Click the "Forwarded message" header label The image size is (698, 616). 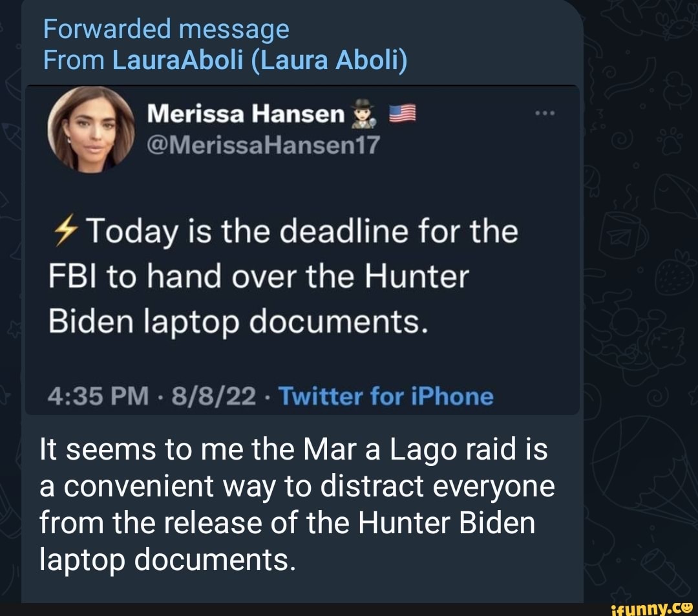pyautogui.click(x=166, y=29)
